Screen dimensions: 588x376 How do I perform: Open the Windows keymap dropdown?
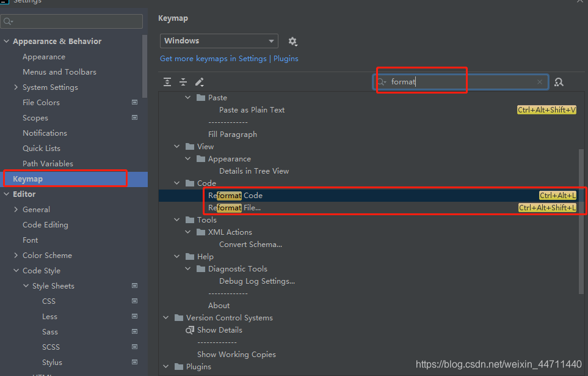click(219, 41)
